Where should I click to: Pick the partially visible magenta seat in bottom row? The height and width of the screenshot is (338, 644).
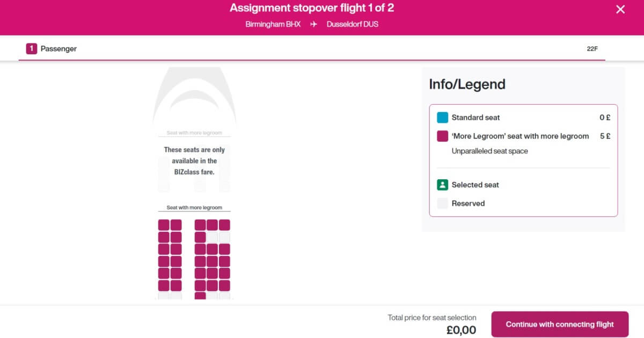tap(200, 296)
